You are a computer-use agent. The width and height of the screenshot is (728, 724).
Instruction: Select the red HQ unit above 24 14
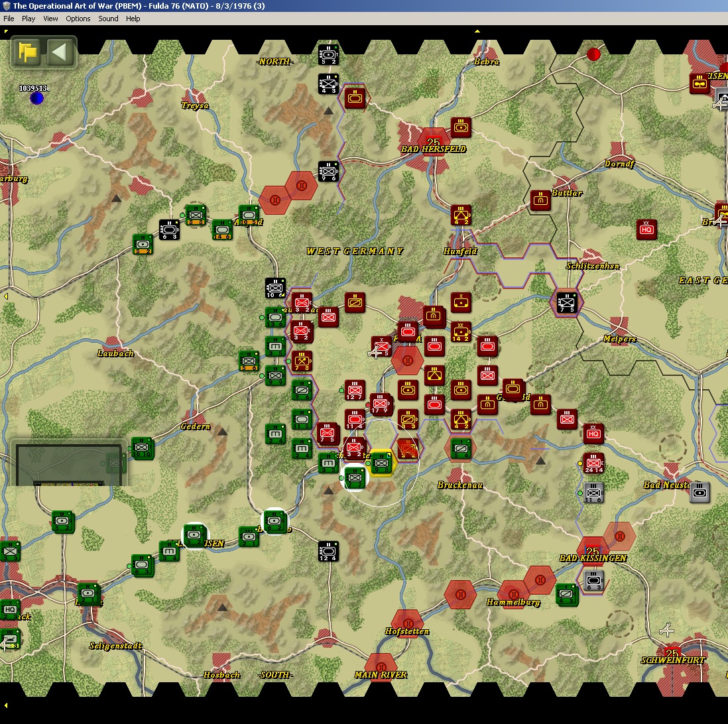click(593, 434)
